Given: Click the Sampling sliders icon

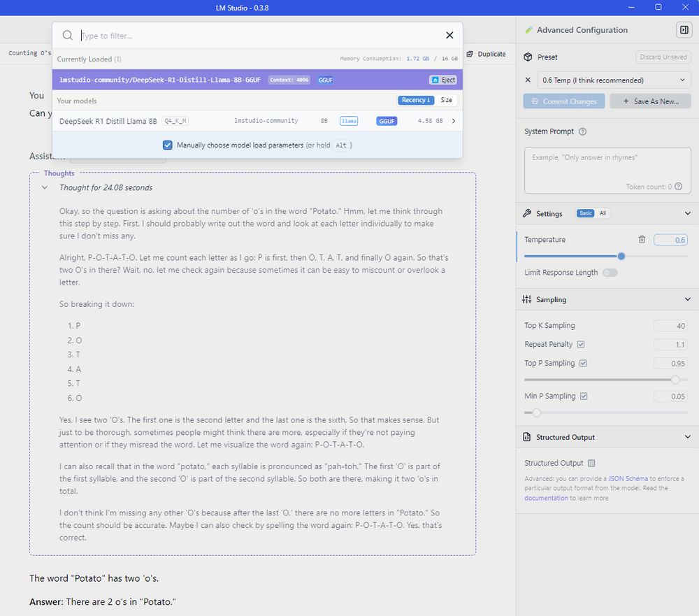Looking at the screenshot, I should tap(527, 299).
